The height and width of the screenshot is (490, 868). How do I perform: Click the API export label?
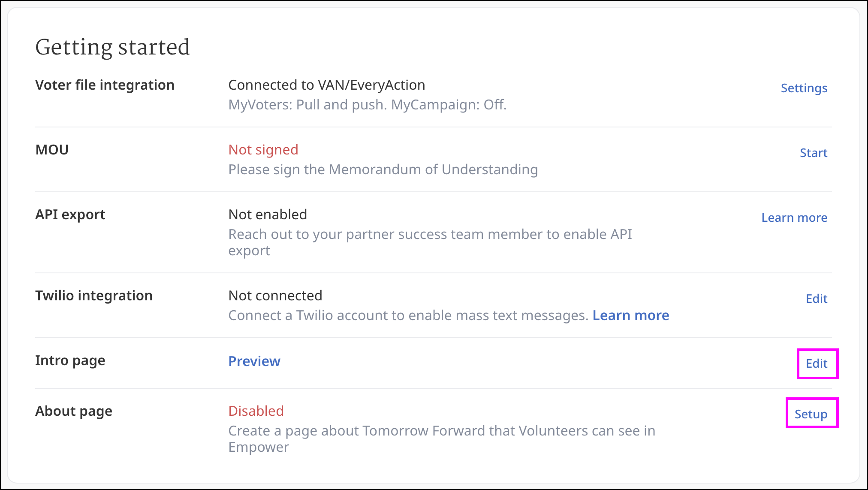(x=70, y=215)
